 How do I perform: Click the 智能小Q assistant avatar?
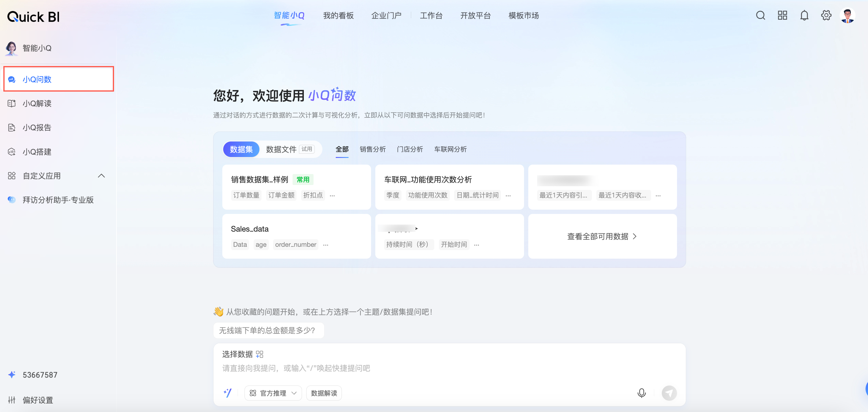pos(11,48)
